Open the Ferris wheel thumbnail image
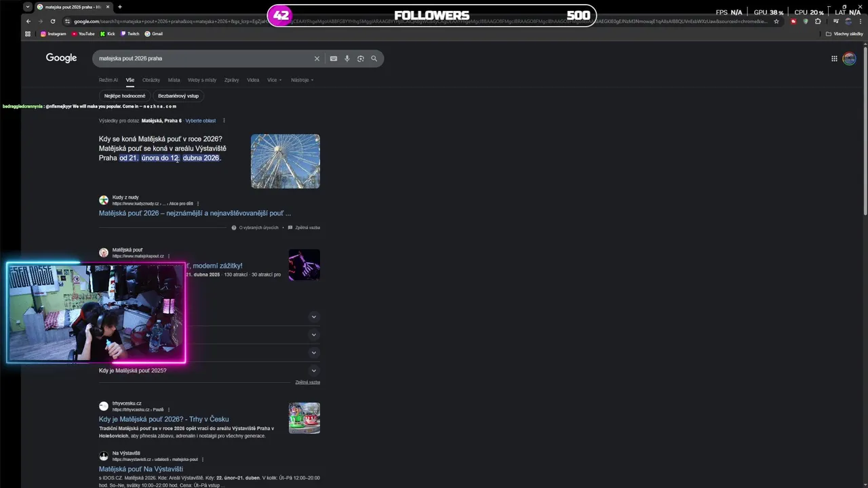Screen dimensions: 868x488 pos(285,161)
